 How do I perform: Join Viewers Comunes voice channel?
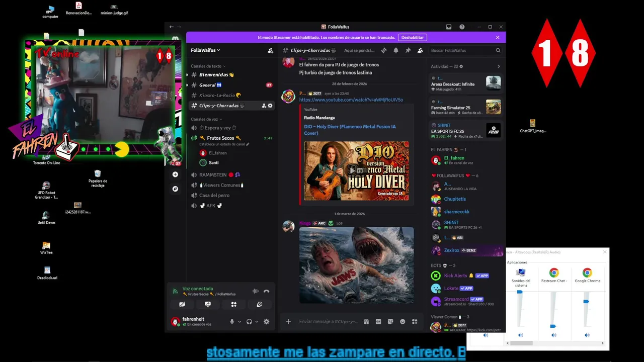click(x=231, y=185)
